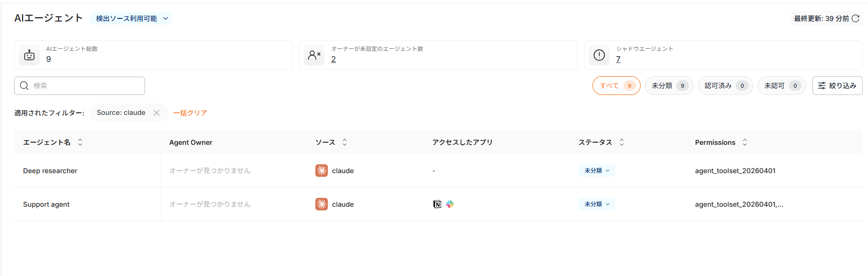Click the unassigned owner person icon
This screenshot has width=868, height=276.
pos(314,55)
